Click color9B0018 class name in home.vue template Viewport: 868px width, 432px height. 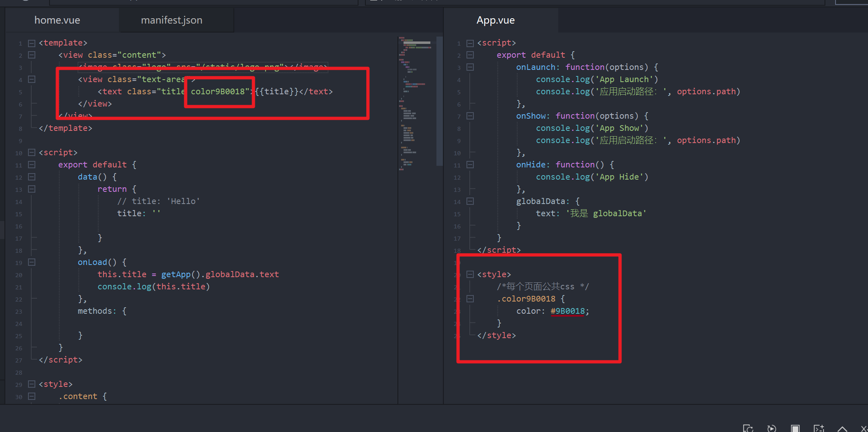coord(218,91)
